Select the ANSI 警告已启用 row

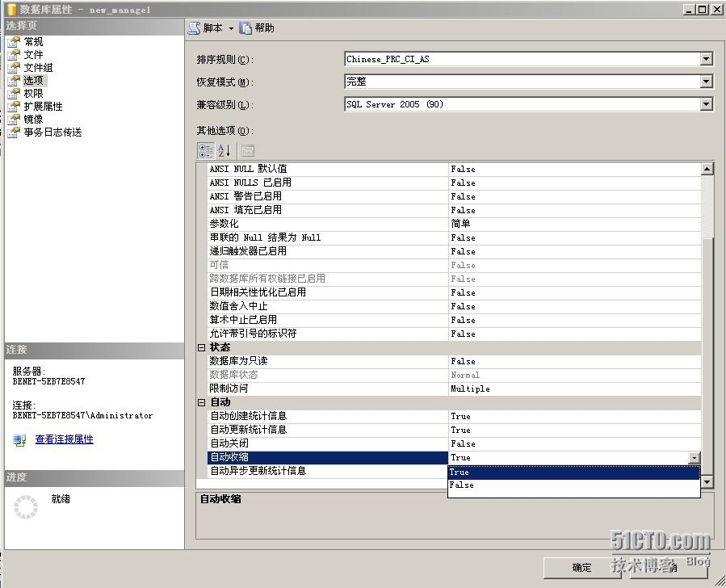coord(454,196)
